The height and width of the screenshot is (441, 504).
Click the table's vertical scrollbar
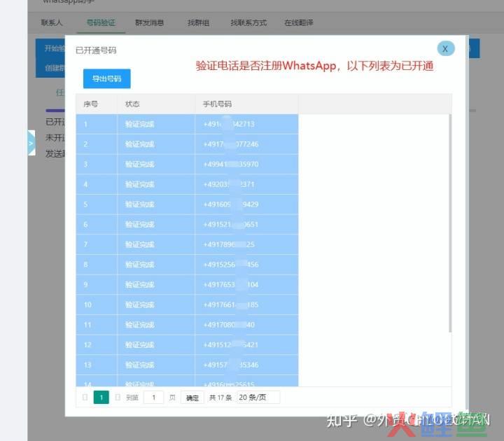click(450, 223)
